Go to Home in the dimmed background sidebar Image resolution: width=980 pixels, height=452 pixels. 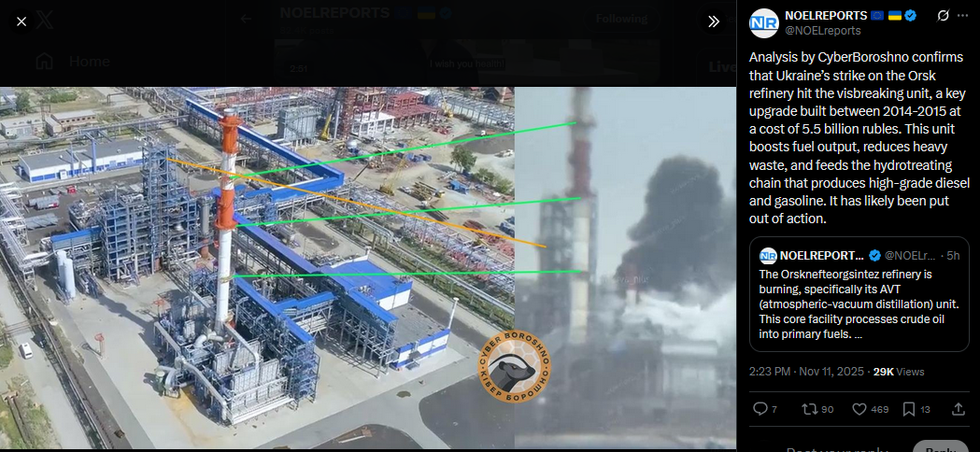point(73,62)
